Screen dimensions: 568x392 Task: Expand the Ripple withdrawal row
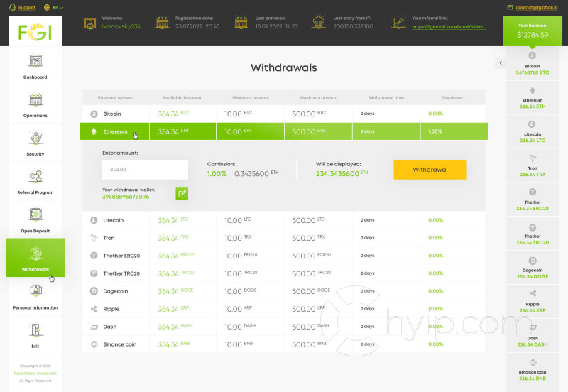284,309
